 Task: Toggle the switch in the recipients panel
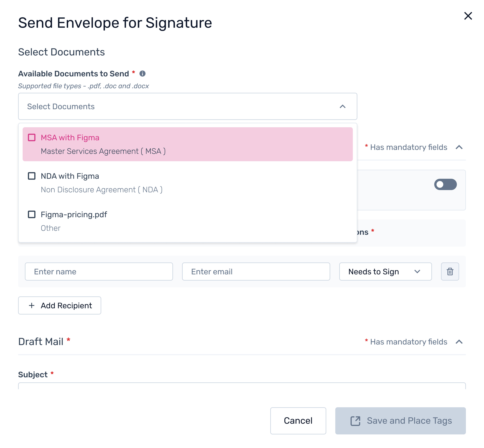pos(445,185)
